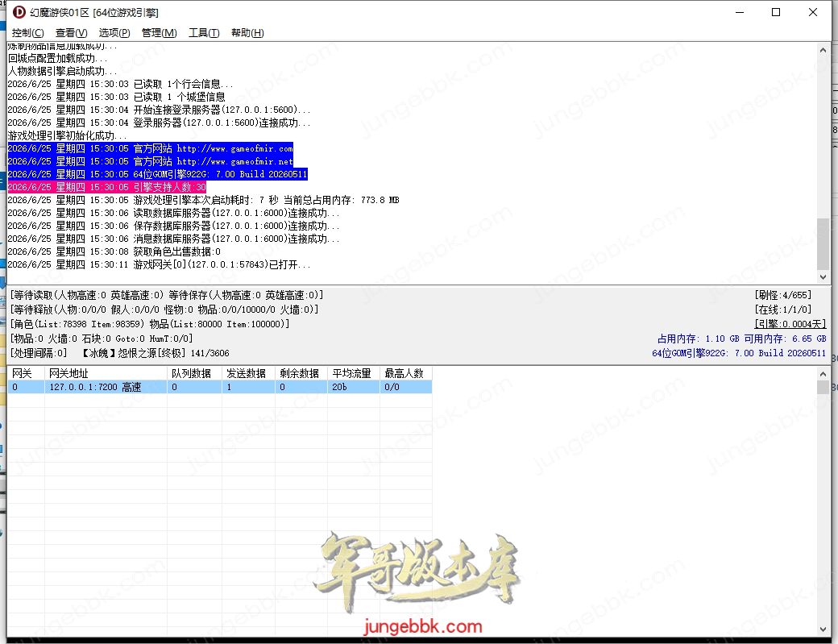This screenshot has width=838, height=644.
Task: Click the log panel scrollbar thumb
Action: pos(823,243)
